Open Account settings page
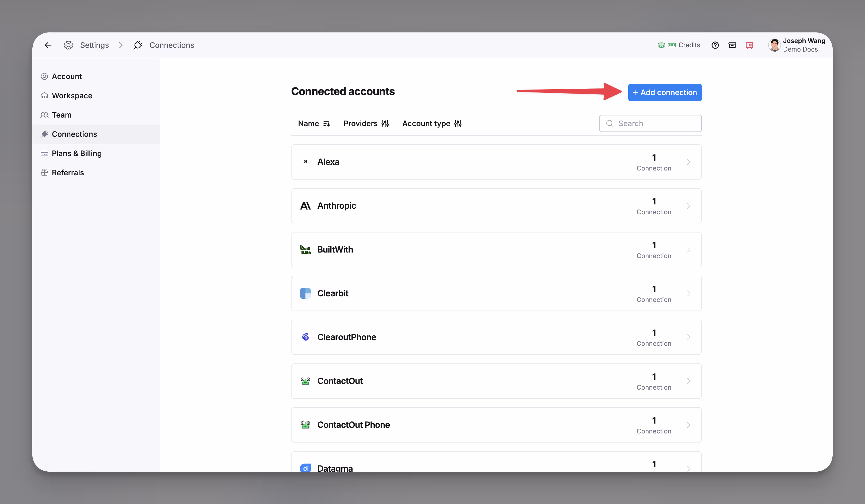The width and height of the screenshot is (865, 504). tap(96, 76)
